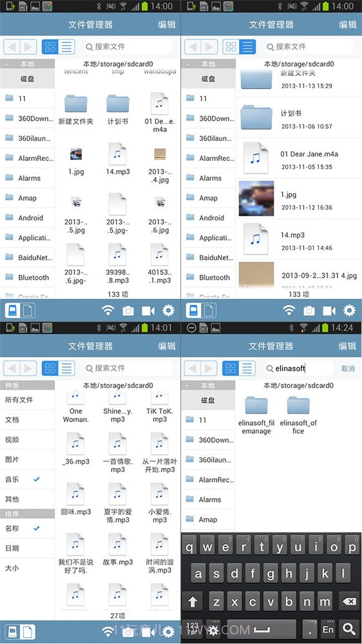
Task: Select the 图片 category filter
Action: coord(27,460)
